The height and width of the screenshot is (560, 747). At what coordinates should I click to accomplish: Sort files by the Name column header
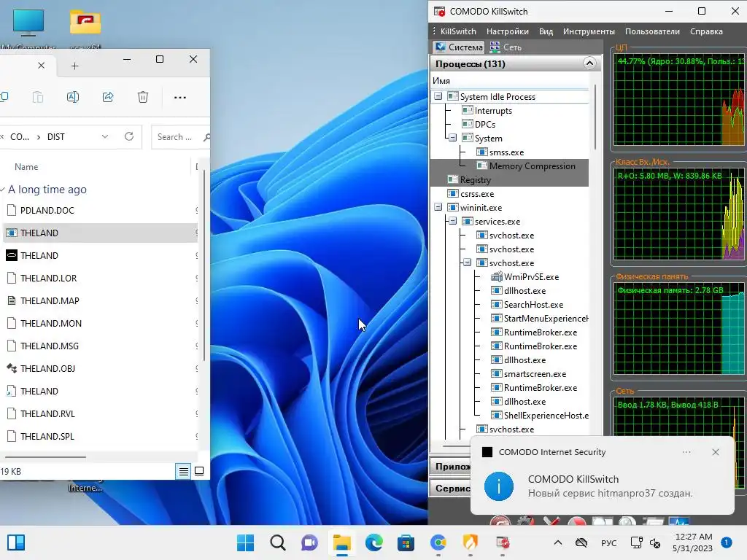pyautogui.click(x=26, y=167)
